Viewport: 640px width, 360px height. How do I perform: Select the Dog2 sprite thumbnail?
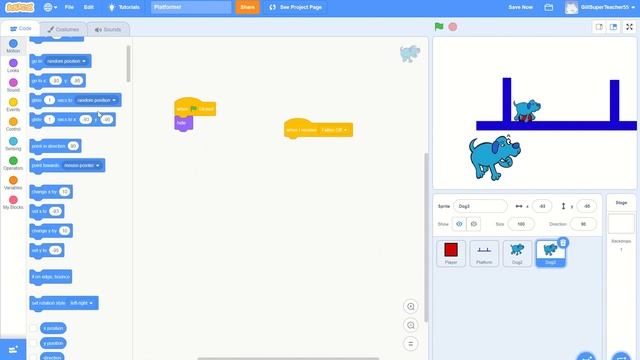517,253
